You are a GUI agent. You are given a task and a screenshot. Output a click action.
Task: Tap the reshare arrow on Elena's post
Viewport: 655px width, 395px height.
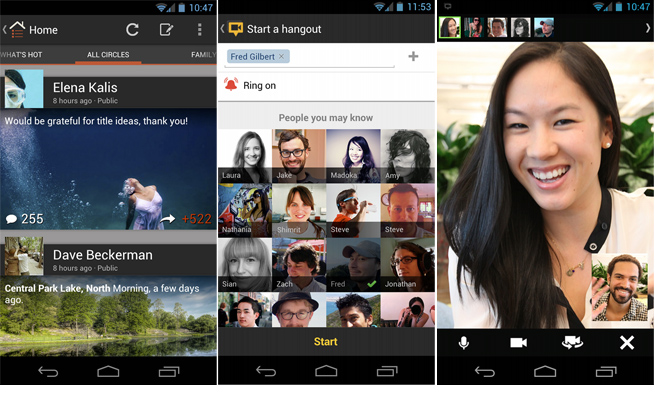click(168, 219)
